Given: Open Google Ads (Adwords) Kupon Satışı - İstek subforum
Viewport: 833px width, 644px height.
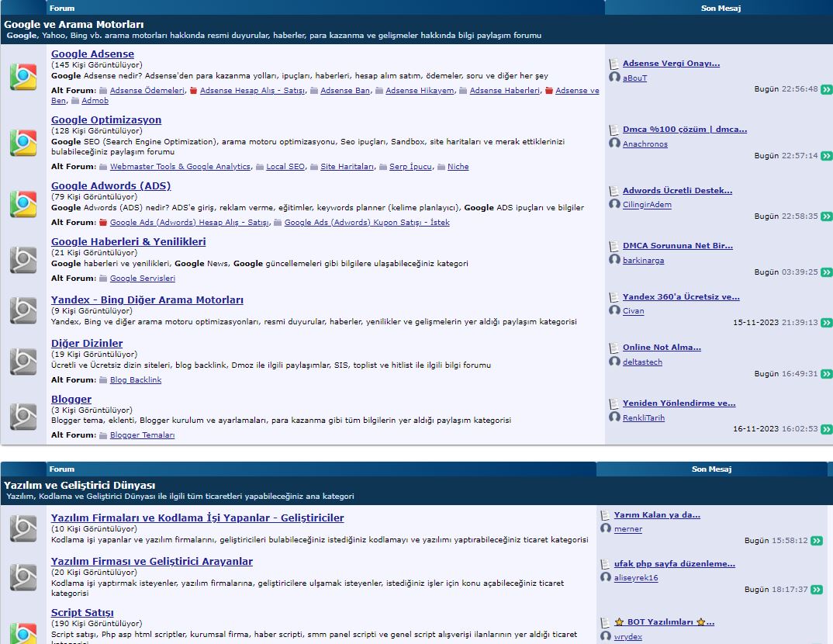Looking at the screenshot, I should [x=367, y=223].
